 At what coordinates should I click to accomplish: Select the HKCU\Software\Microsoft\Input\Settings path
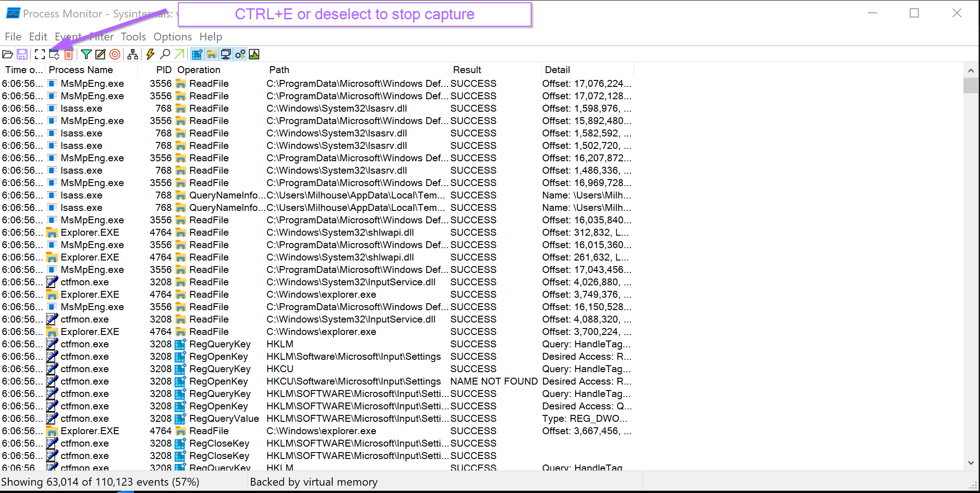(354, 381)
